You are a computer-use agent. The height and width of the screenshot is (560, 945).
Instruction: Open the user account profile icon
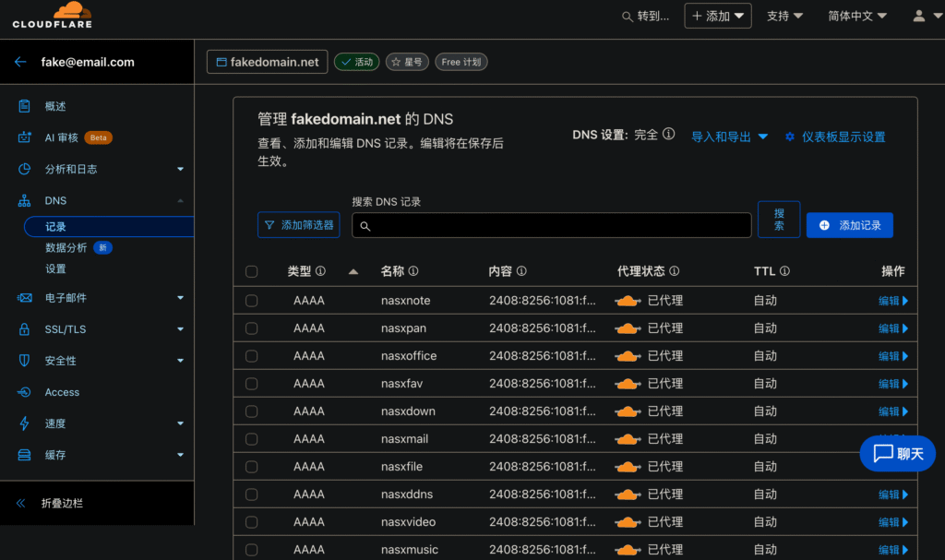pos(919,16)
